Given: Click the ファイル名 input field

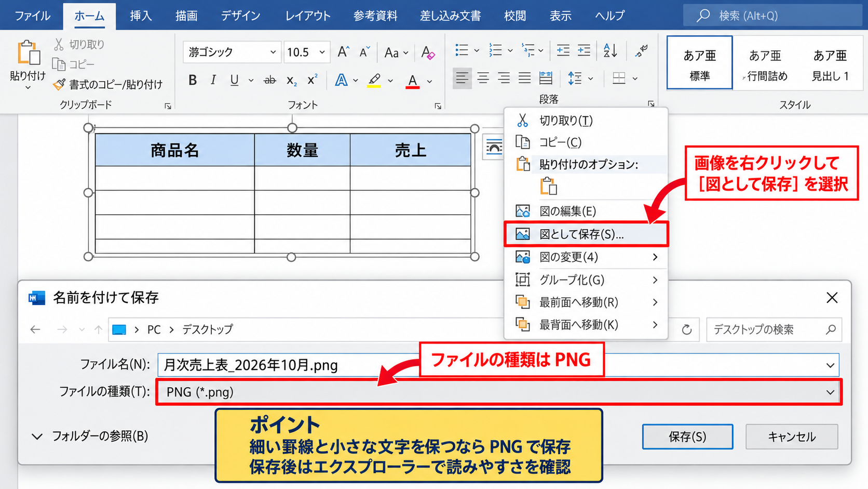Looking at the screenshot, I should coord(498,365).
